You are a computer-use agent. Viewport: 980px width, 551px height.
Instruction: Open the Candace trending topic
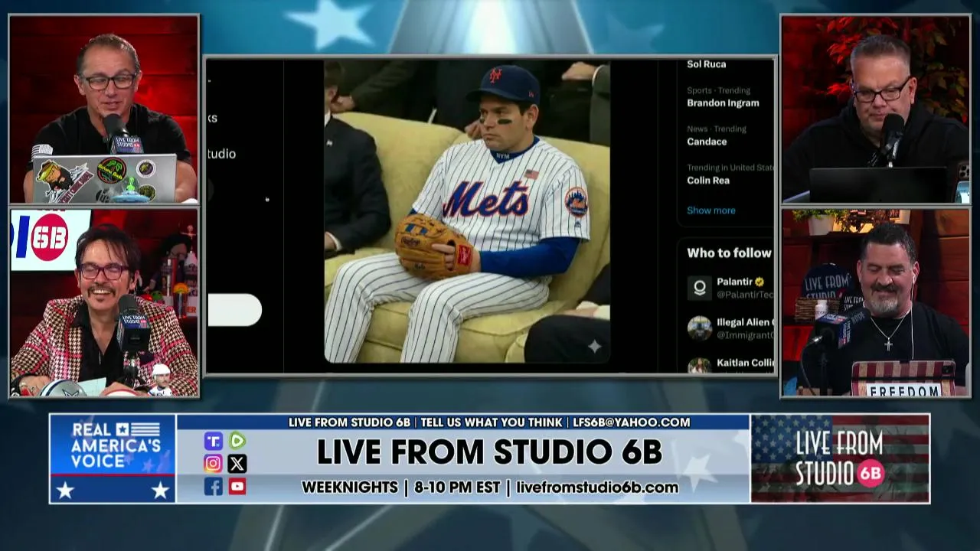point(707,142)
